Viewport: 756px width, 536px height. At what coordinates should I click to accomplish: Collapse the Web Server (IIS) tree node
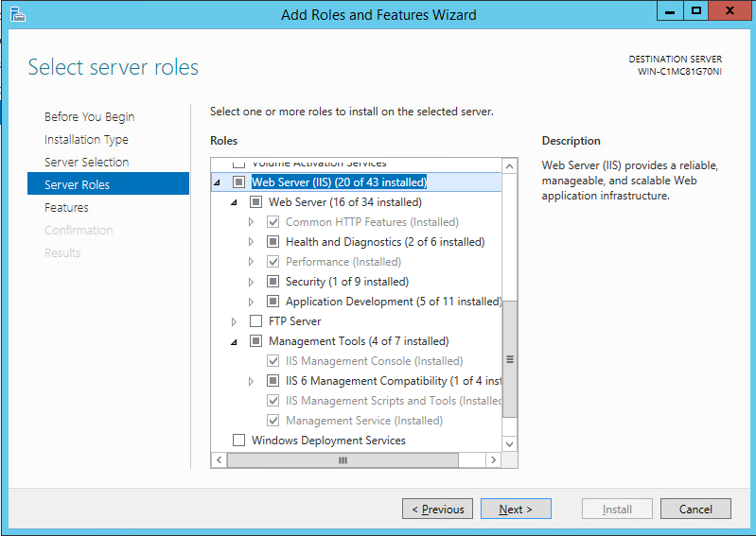[217, 182]
